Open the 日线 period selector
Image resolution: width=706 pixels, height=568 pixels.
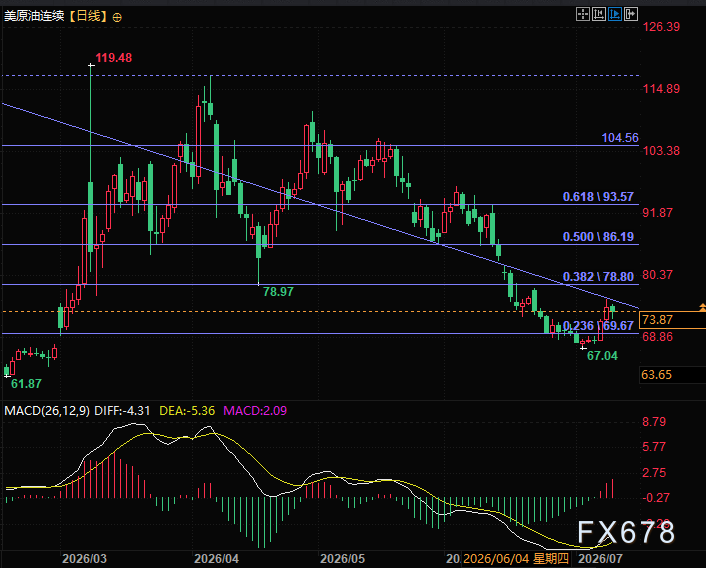pyautogui.click(x=88, y=17)
